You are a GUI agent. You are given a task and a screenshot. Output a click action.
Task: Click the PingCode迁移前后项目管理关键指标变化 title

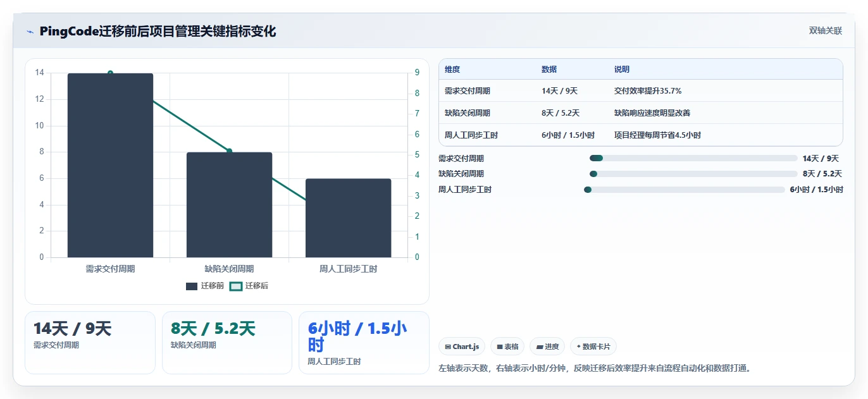tap(158, 32)
